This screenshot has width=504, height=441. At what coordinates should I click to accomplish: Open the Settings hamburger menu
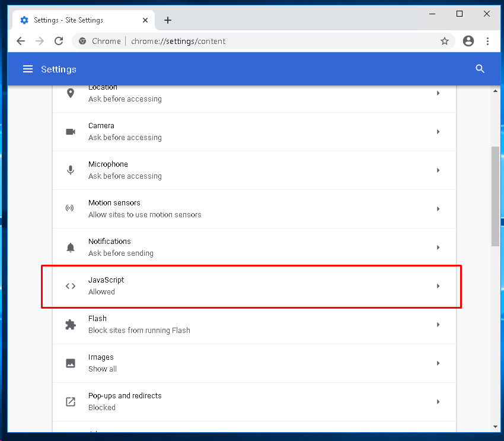tap(28, 69)
